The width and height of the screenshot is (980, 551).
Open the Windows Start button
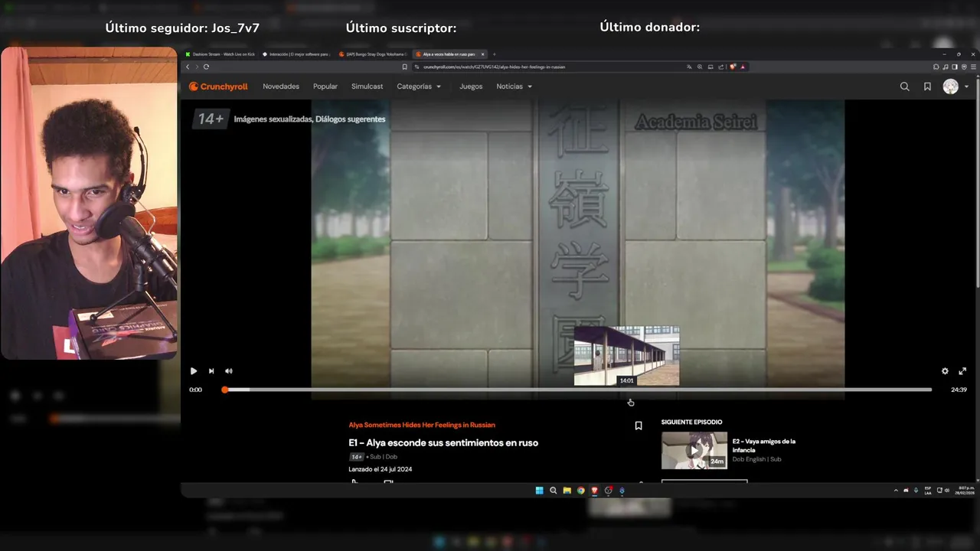[x=539, y=491]
